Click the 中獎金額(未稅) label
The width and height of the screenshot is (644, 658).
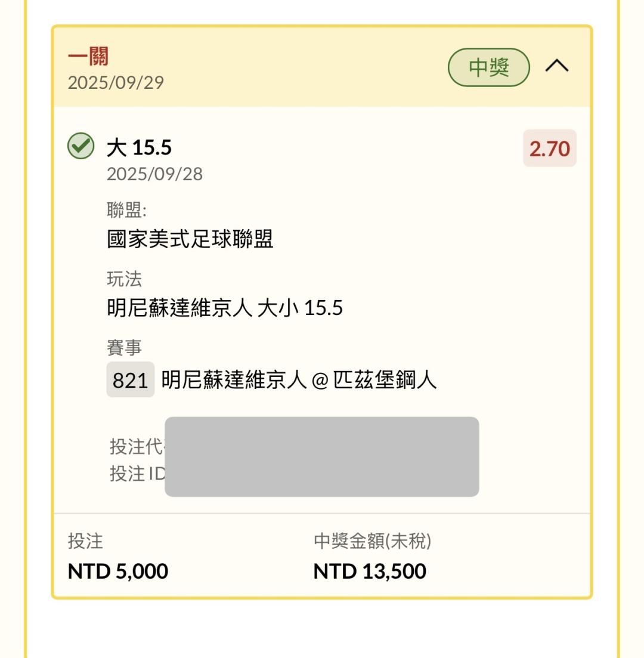pos(372,541)
